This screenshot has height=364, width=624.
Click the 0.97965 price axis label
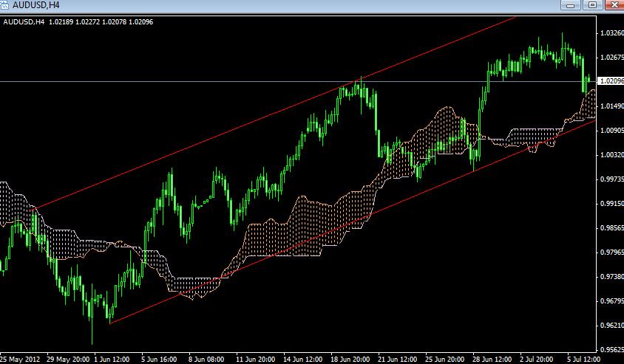coord(611,252)
